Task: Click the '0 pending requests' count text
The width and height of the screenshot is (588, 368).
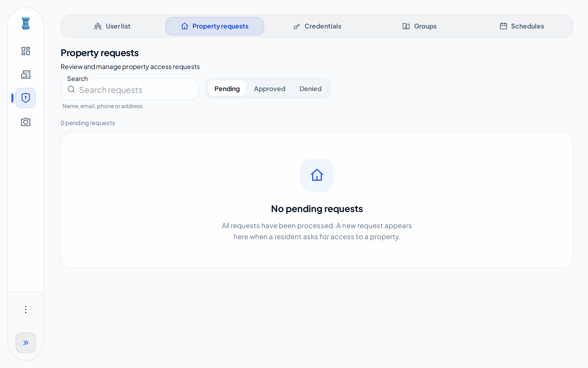Action: click(x=88, y=123)
